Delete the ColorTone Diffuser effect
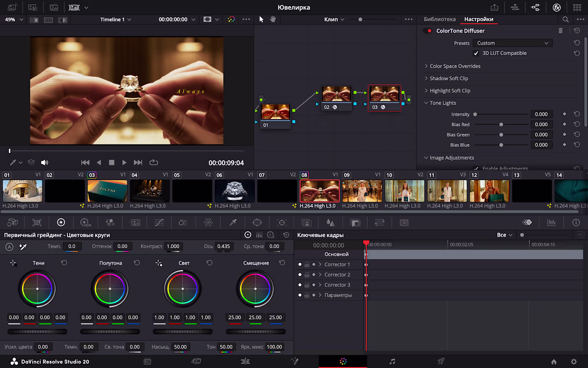 [561, 31]
